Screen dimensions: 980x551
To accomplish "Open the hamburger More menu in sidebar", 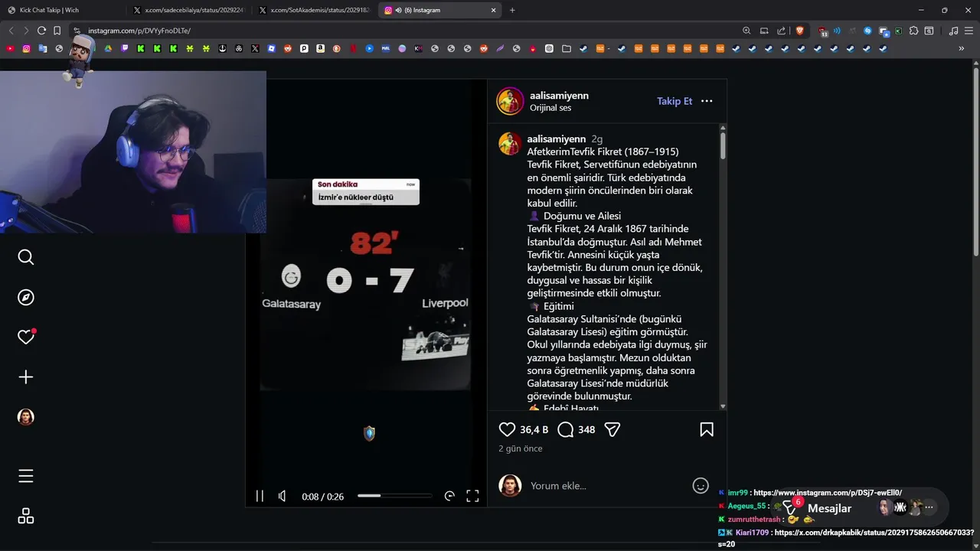I will click(x=26, y=476).
